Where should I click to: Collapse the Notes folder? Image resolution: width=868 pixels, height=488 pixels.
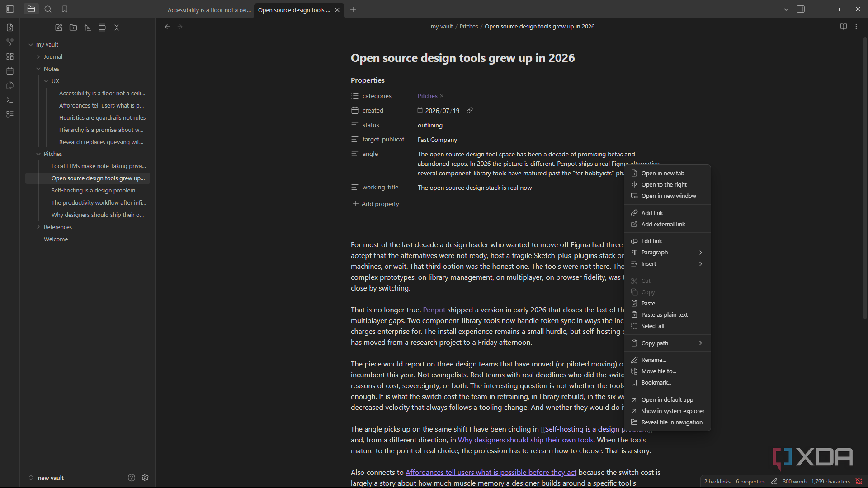(x=38, y=69)
